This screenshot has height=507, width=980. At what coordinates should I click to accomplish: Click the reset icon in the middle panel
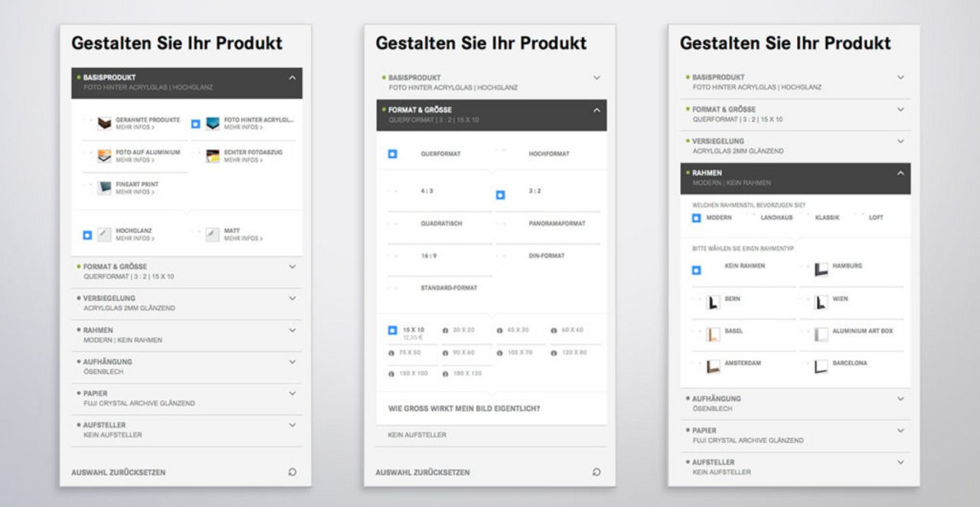click(596, 472)
